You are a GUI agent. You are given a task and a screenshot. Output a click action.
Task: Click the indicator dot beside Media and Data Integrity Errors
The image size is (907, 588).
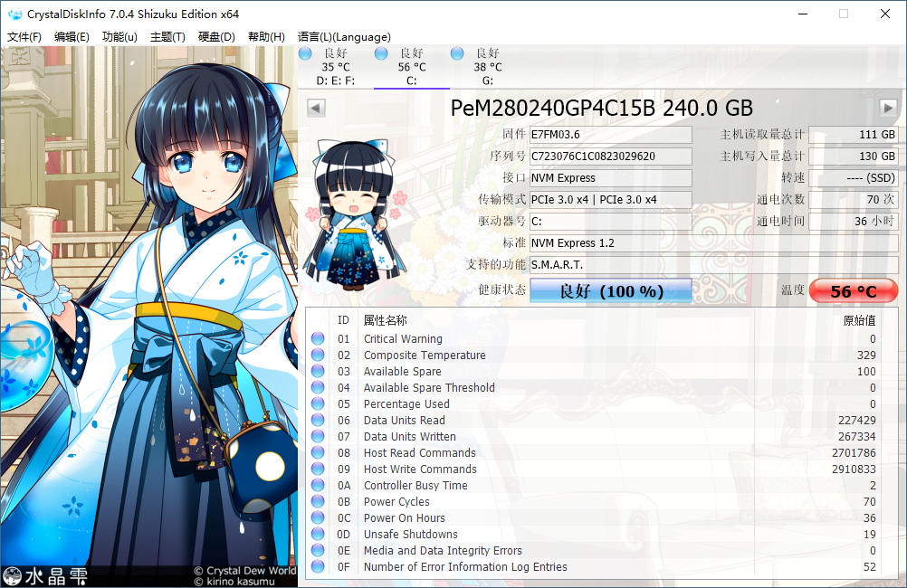pos(318,550)
